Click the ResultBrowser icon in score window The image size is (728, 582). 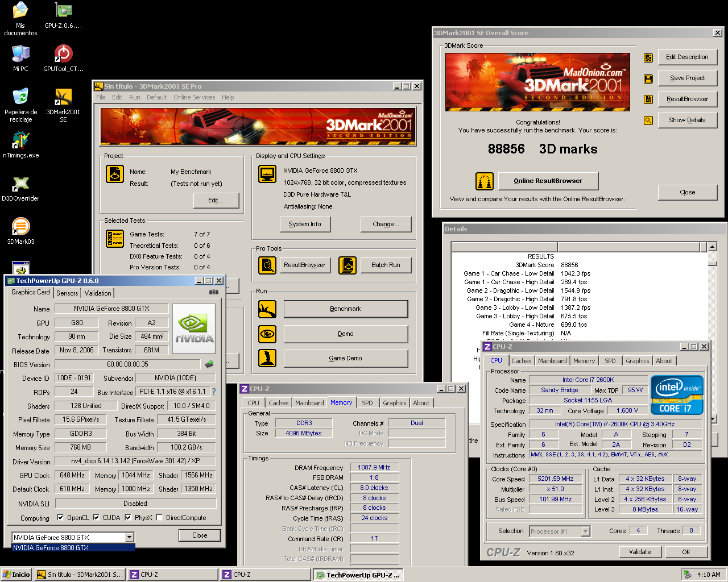[x=648, y=99]
